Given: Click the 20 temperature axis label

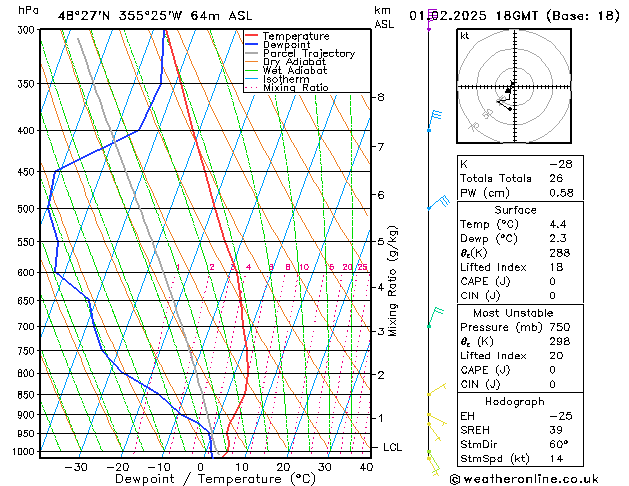Looking at the screenshot, I should pos(283,467).
